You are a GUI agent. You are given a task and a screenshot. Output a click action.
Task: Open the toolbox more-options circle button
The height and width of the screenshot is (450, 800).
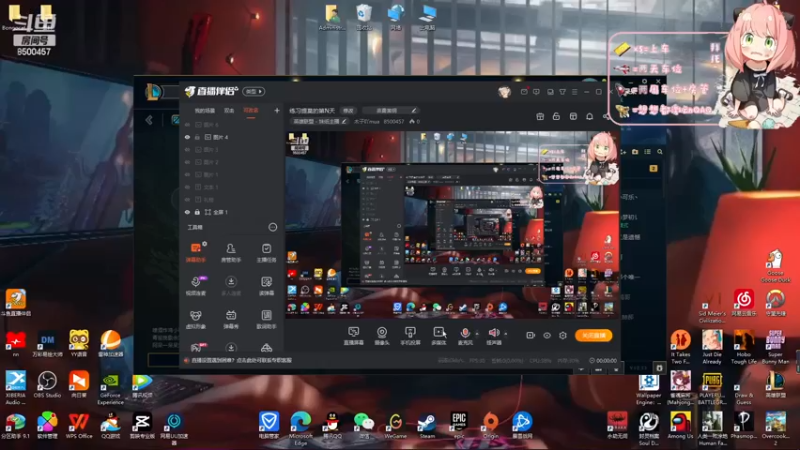(273, 227)
